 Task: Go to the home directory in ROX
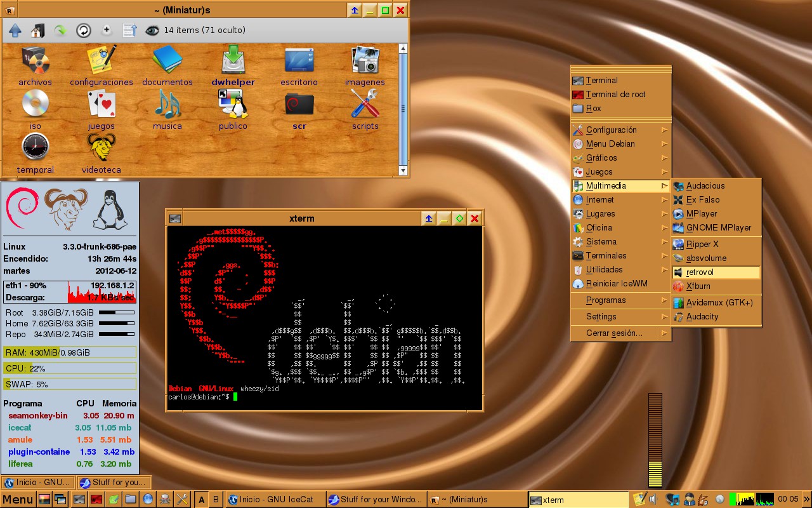37,30
